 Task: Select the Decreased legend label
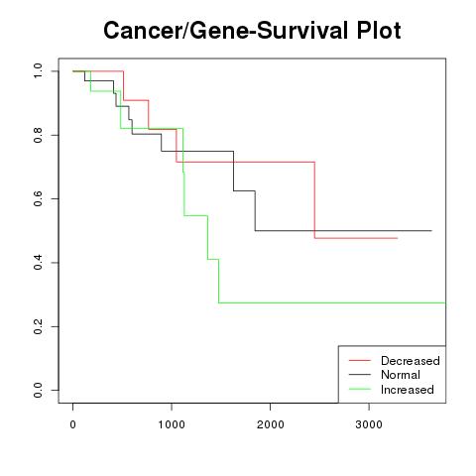click(411, 361)
